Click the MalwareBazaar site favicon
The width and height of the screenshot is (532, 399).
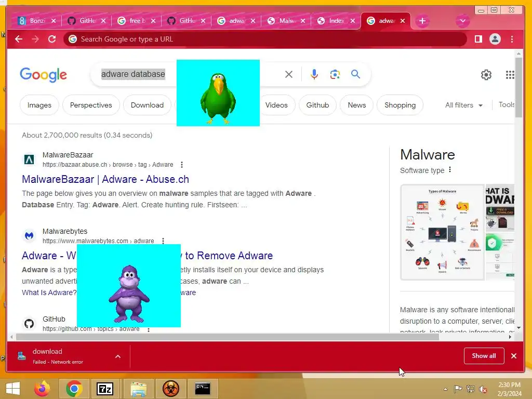[x=29, y=159]
